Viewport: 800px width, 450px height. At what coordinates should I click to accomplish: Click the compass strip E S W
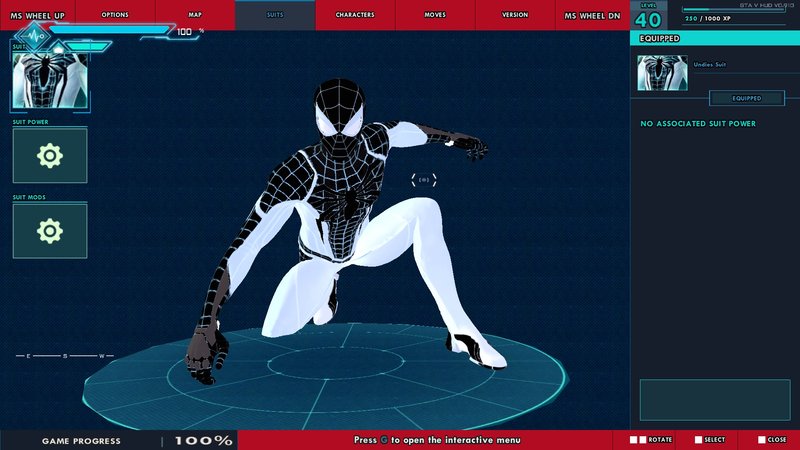click(x=65, y=356)
